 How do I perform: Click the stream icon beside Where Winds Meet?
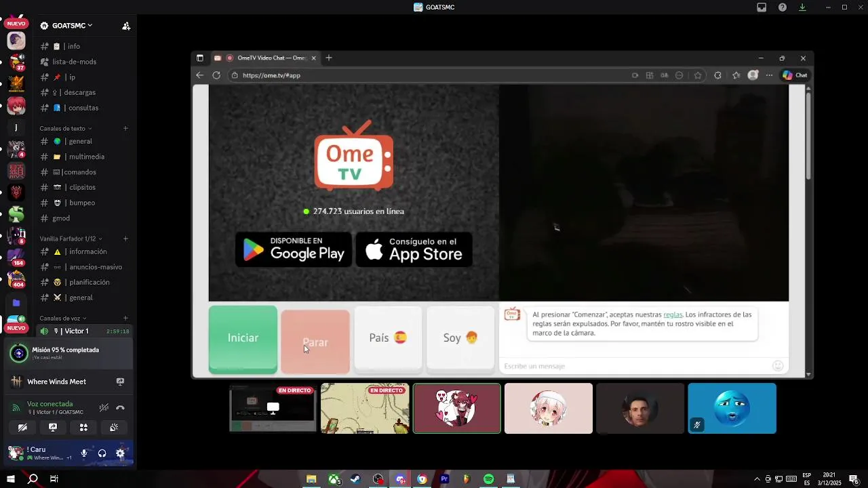pos(120,382)
